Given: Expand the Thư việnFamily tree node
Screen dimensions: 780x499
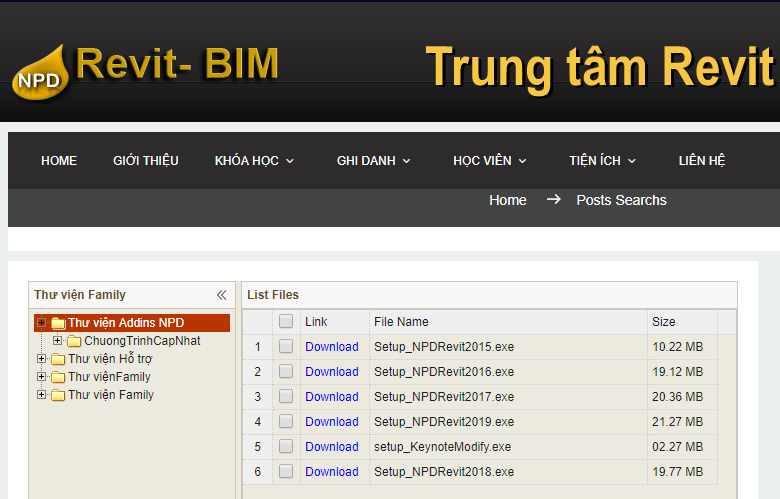Looking at the screenshot, I should coord(42,376).
